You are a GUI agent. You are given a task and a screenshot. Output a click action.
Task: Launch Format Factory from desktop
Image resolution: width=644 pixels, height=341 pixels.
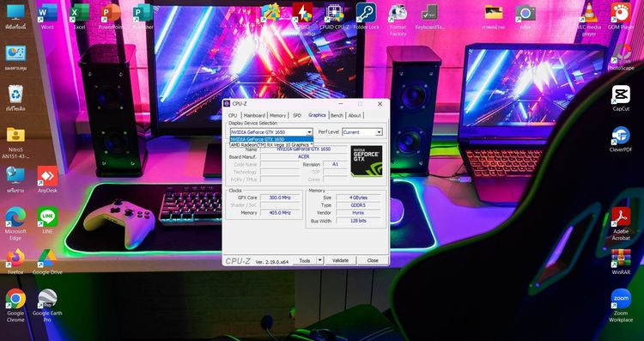pos(398,19)
